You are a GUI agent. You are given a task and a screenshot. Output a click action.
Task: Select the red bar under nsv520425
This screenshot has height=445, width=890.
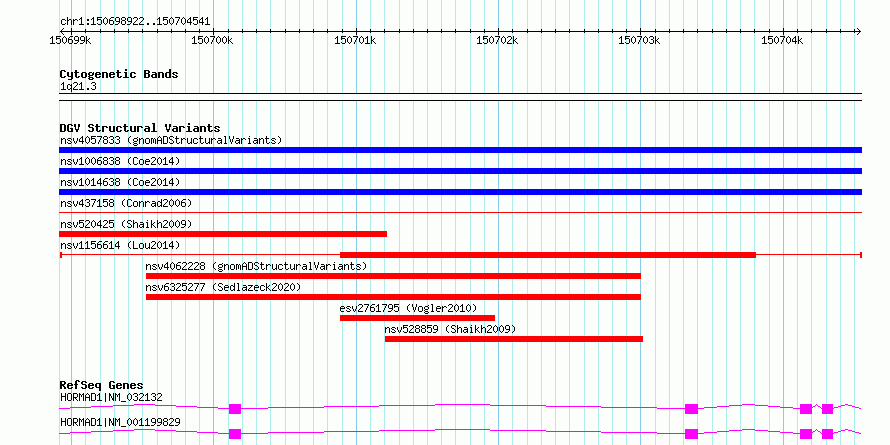pyautogui.click(x=223, y=234)
